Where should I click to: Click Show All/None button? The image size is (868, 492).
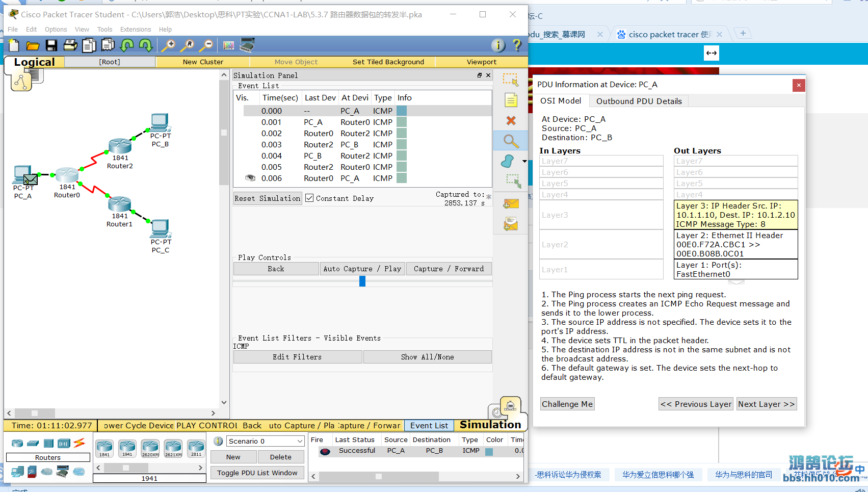[428, 357]
